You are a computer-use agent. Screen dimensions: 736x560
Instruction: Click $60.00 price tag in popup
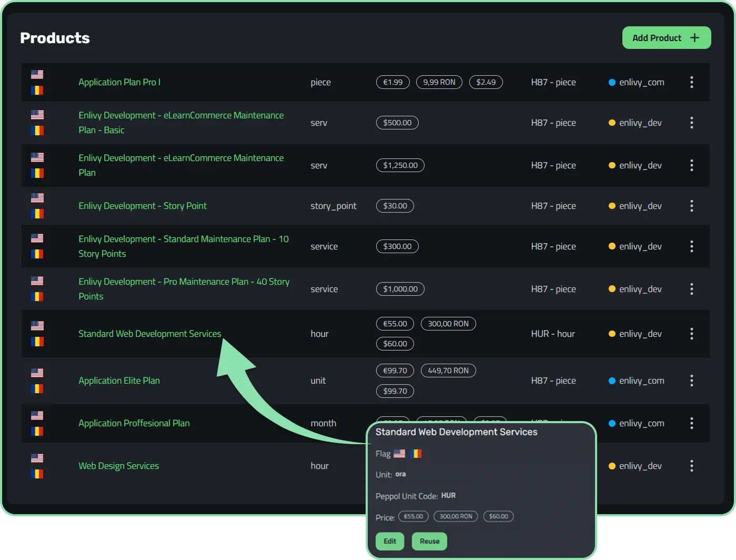tap(498, 516)
